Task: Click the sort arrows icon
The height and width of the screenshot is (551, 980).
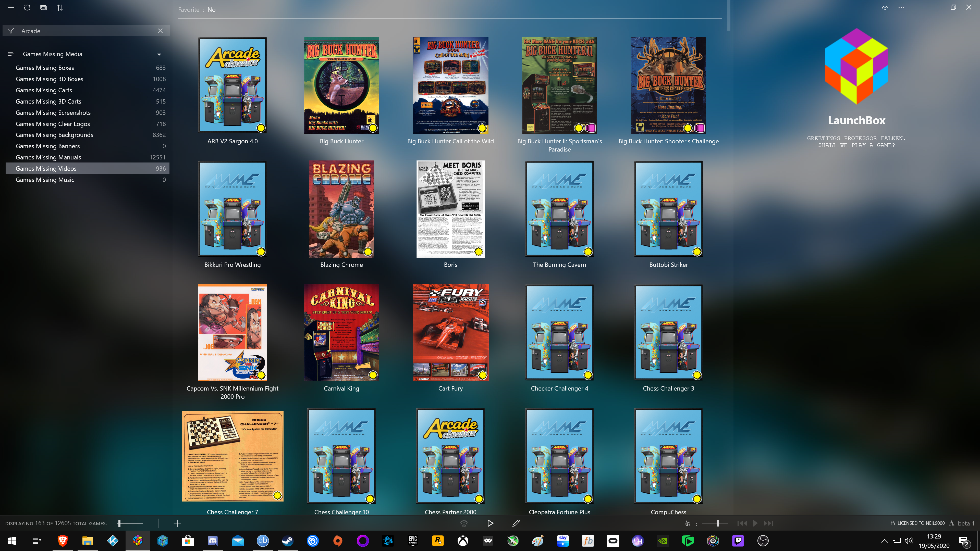Action: pyautogui.click(x=60, y=8)
